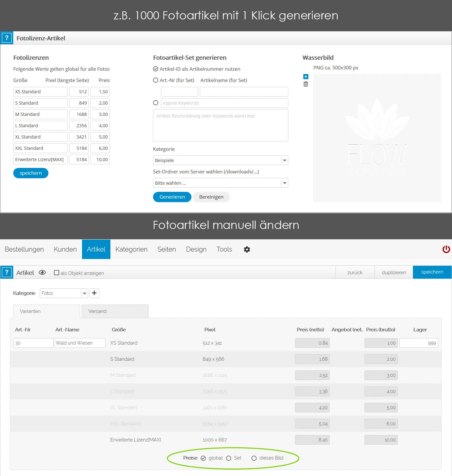Check als Objekt anzeigen
This screenshot has width=452, height=476.
pos(56,273)
